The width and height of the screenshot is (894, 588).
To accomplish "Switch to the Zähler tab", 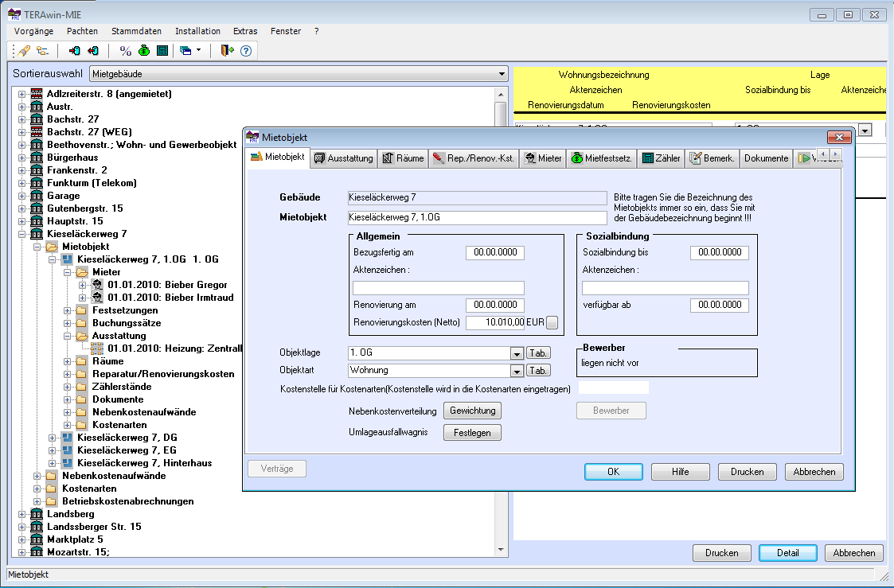I will coord(662,158).
